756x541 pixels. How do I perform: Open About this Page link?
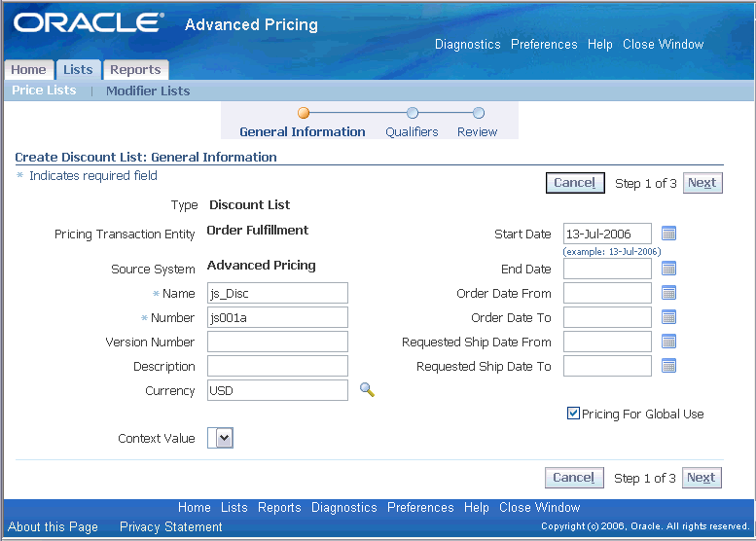pyautogui.click(x=53, y=527)
